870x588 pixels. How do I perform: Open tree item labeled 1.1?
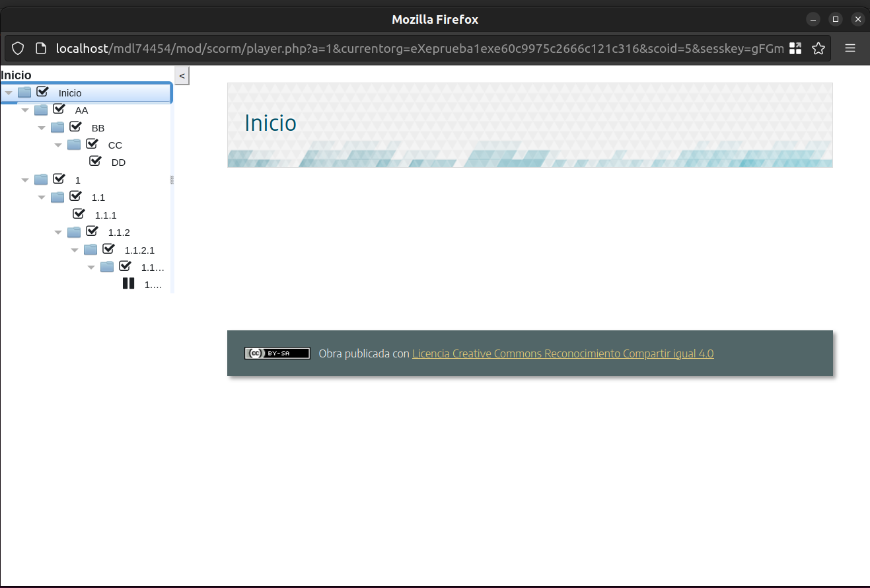coord(98,198)
